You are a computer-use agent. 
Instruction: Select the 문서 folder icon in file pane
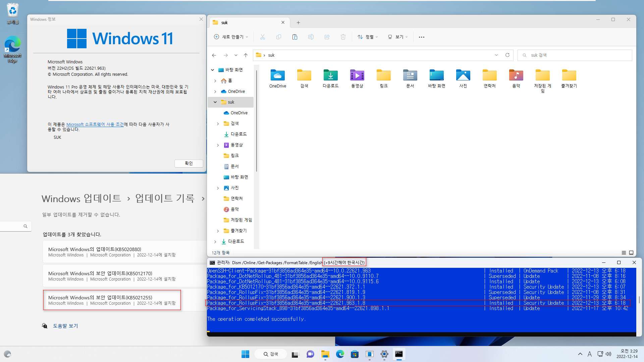point(410,79)
